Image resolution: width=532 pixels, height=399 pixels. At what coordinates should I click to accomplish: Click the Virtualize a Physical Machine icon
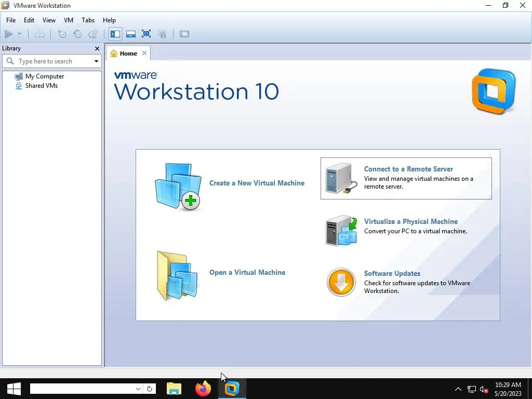click(x=341, y=231)
